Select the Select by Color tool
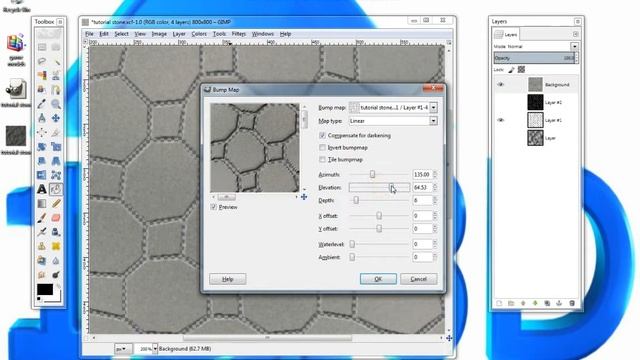Viewport: 640px width, 360px height. click(42, 76)
